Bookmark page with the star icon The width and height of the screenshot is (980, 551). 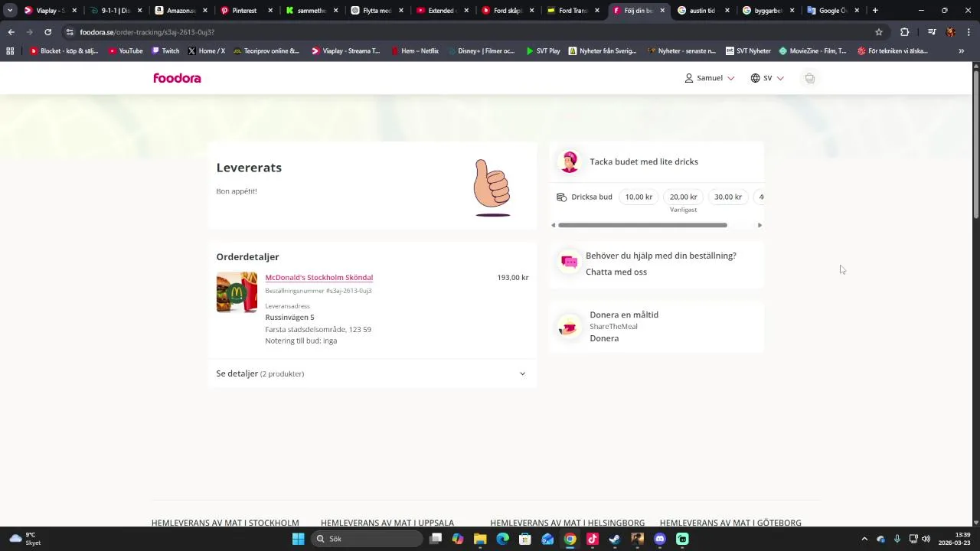point(879,32)
